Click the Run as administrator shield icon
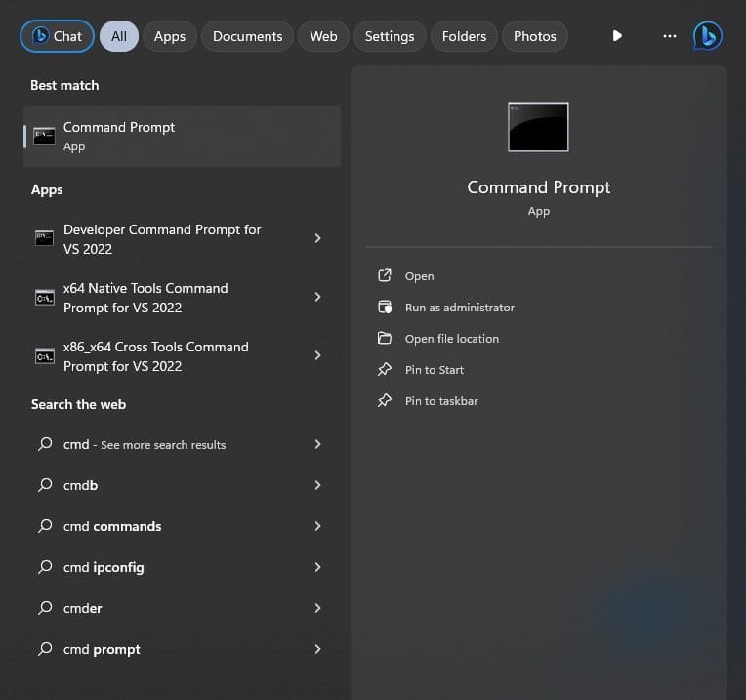The height and width of the screenshot is (700, 746). [x=385, y=308]
